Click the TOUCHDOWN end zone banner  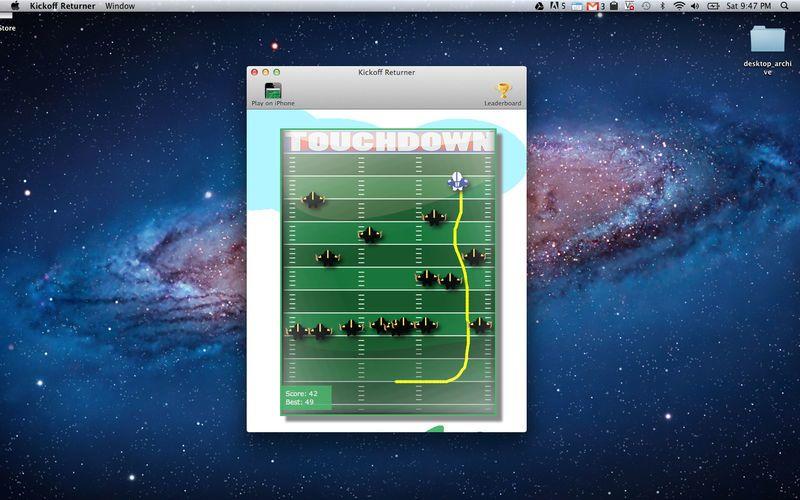click(x=389, y=141)
